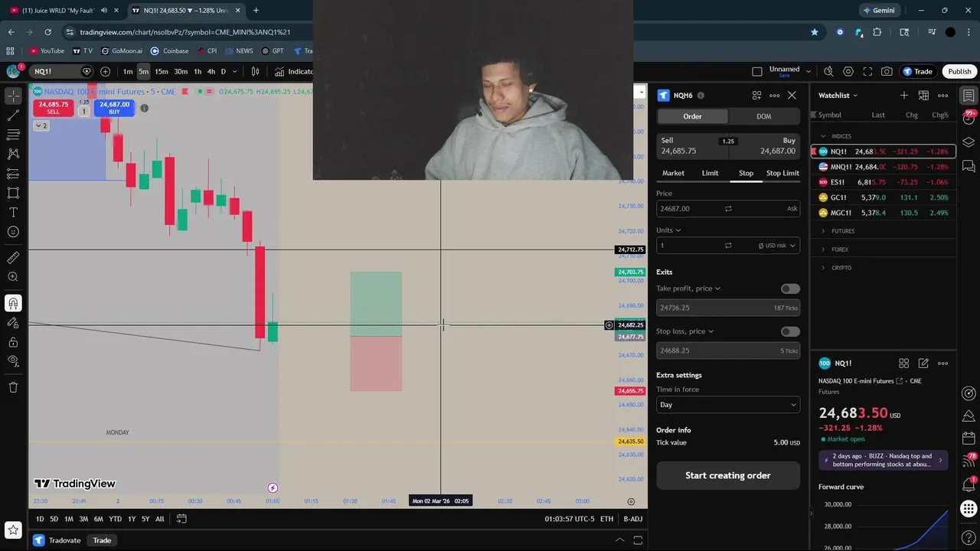The height and width of the screenshot is (551, 980).
Task: Open the Take profit, price dropdown
Action: click(x=688, y=289)
